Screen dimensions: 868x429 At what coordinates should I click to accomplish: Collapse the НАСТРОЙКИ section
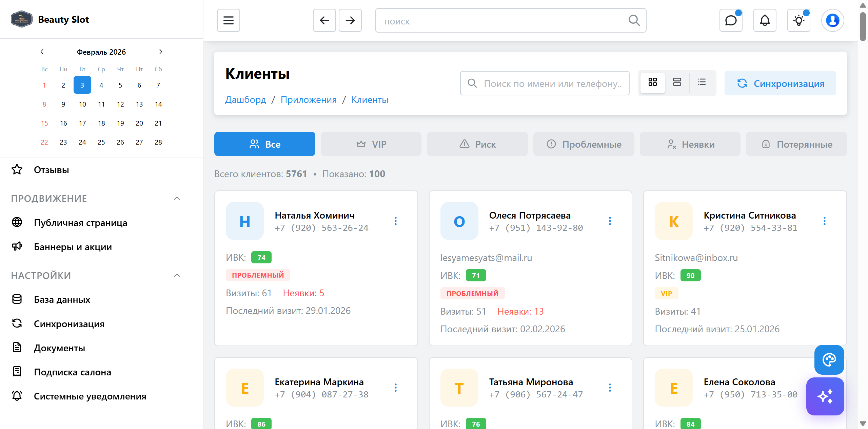pos(177,276)
